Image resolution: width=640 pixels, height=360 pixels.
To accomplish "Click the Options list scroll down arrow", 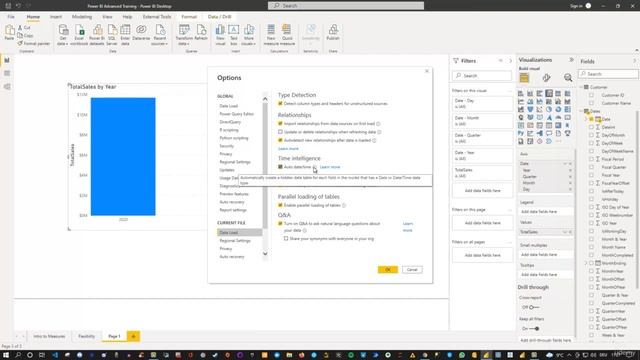I will (x=265, y=254).
